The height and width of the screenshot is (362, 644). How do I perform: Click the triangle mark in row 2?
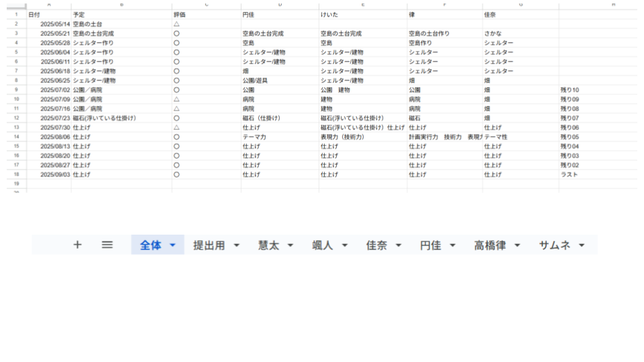click(176, 23)
